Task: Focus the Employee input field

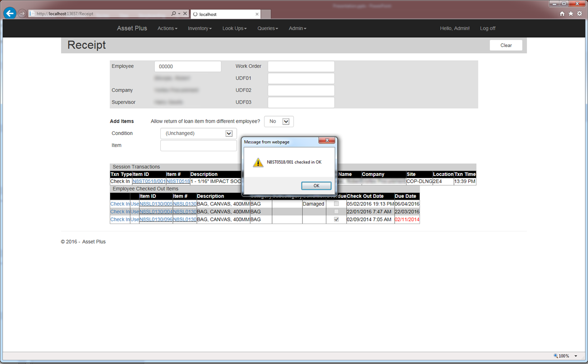Action: (x=188, y=66)
